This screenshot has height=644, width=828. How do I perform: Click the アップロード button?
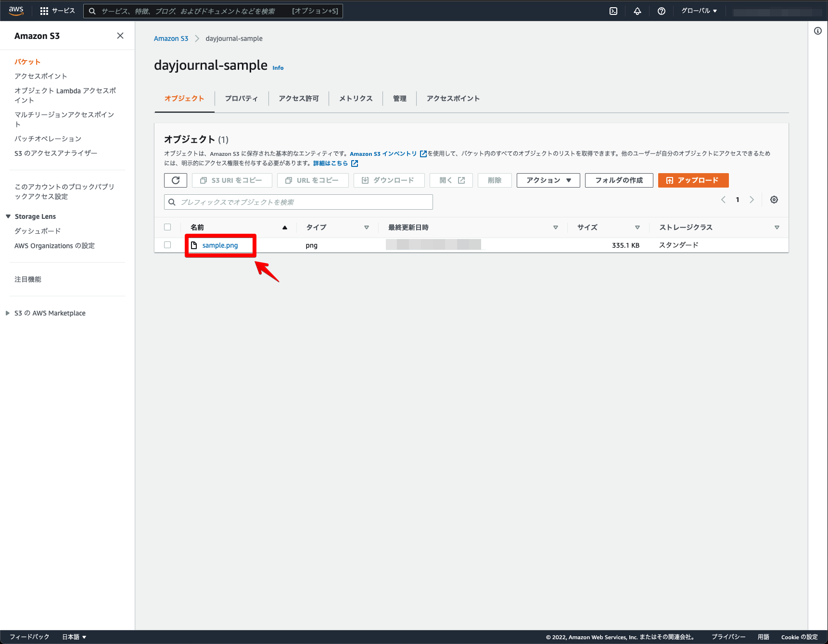click(x=693, y=180)
